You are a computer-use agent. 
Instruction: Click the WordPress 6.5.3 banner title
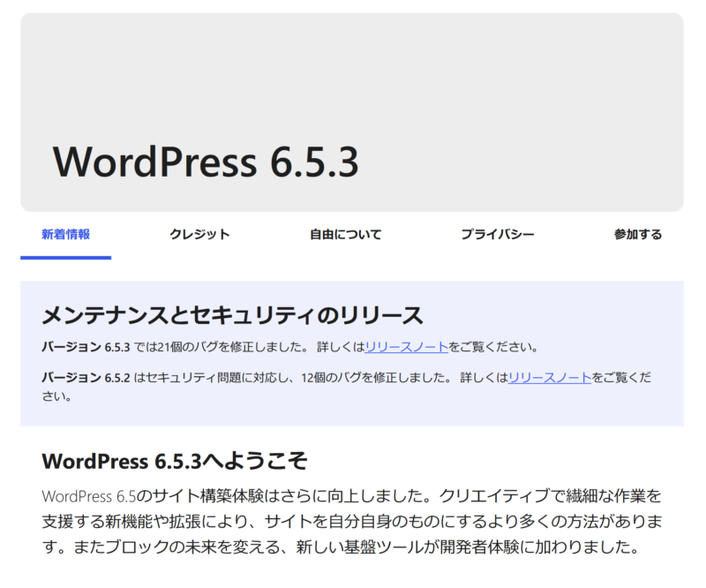(206, 162)
